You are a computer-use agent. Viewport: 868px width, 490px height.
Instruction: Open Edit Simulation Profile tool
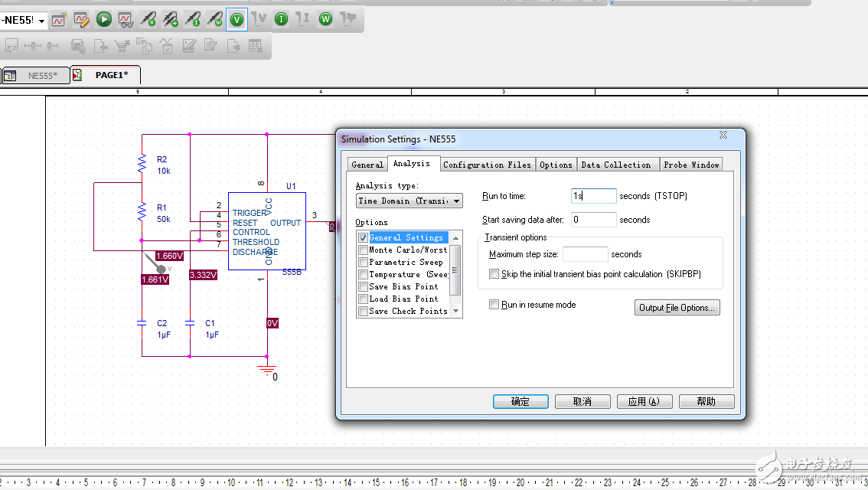tap(81, 20)
